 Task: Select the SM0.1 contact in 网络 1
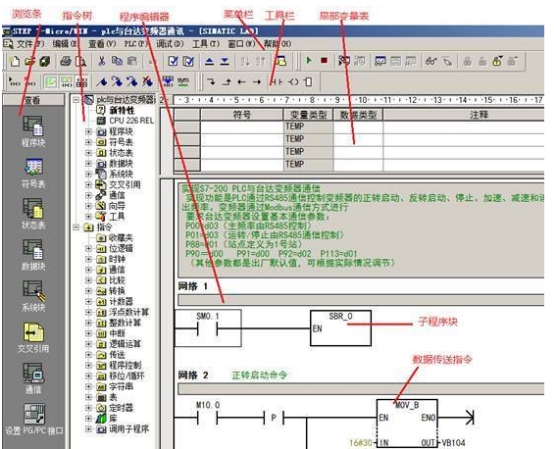point(207,328)
